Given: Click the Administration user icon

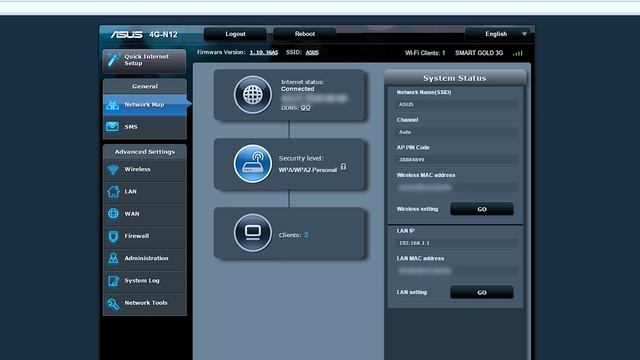Looking at the screenshot, I should click(113, 258).
